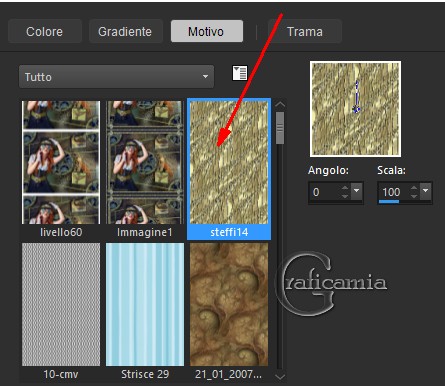Switch to the Gradiente tab

[125, 32]
